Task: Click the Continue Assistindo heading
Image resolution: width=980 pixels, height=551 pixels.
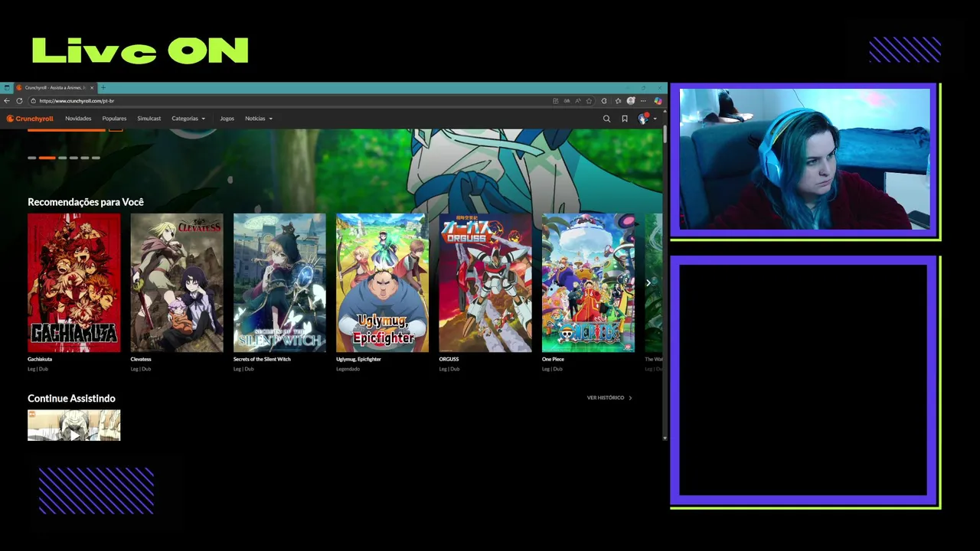Action: tap(71, 398)
